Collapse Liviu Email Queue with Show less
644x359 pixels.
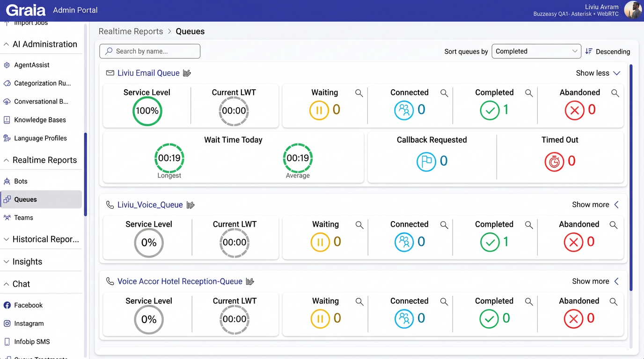tap(598, 73)
